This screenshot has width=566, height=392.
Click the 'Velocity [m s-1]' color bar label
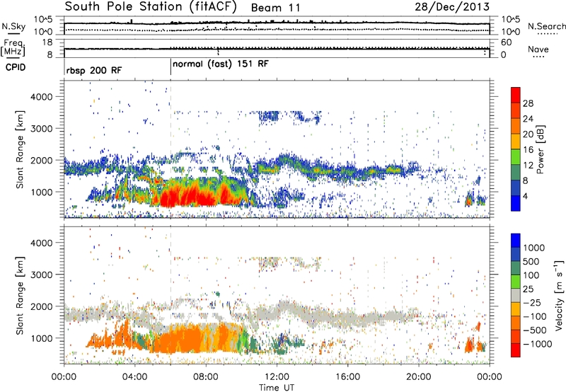point(559,295)
